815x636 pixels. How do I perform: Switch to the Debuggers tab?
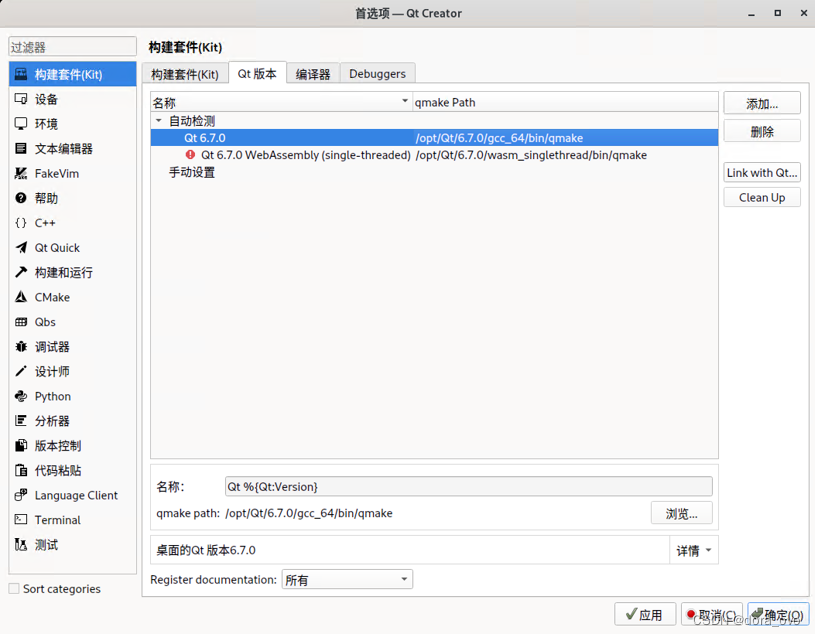(377, 72)
